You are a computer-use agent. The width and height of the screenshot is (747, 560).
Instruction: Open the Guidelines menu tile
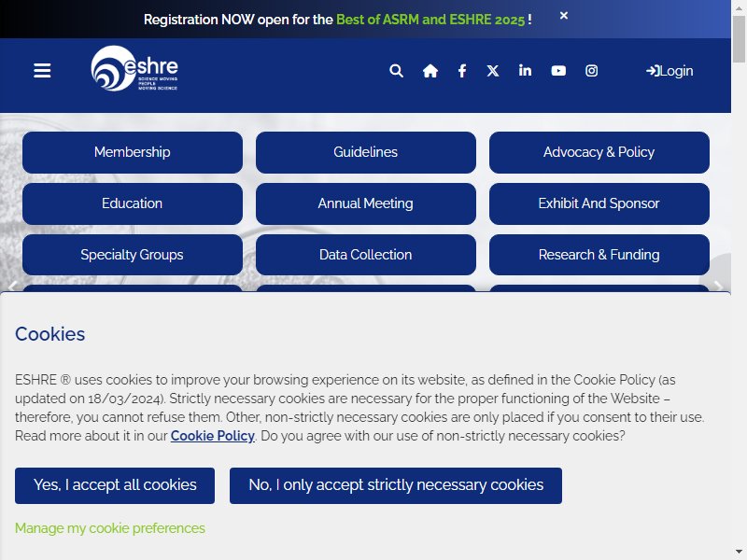366,152
